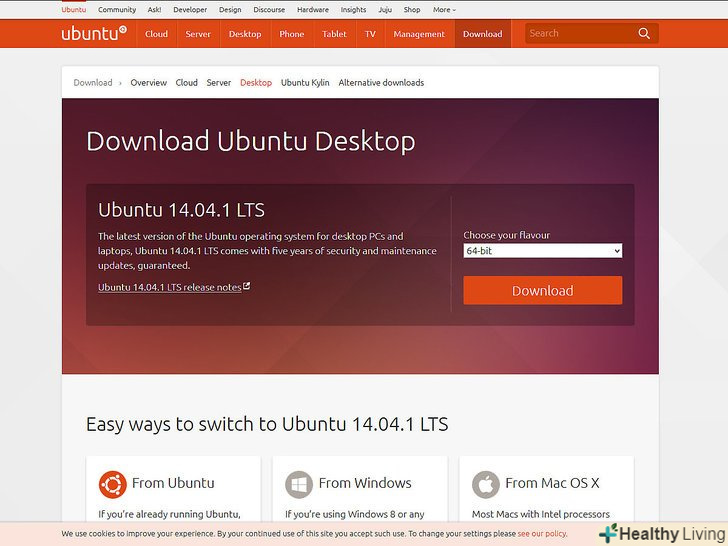This screenshot has height=546, width=728.
Task: Open Ask! link in top bar
Action: [x=155, y=9]
